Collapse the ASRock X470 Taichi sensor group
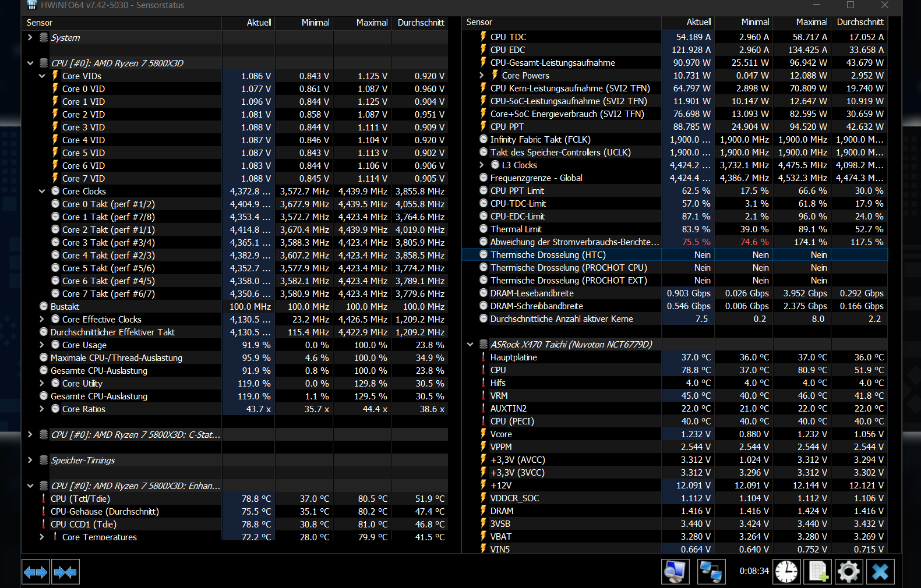This screenshot has height=588, width=921. point(470,344)
